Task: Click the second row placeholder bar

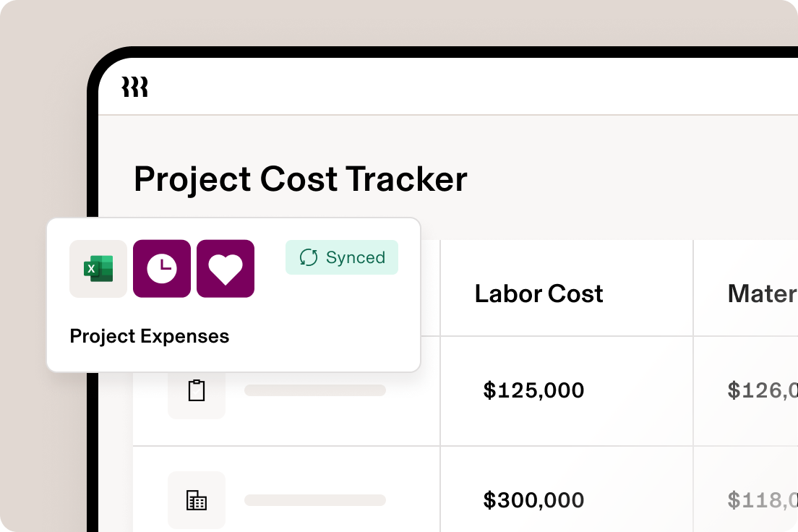Action: tap(315, 499)
